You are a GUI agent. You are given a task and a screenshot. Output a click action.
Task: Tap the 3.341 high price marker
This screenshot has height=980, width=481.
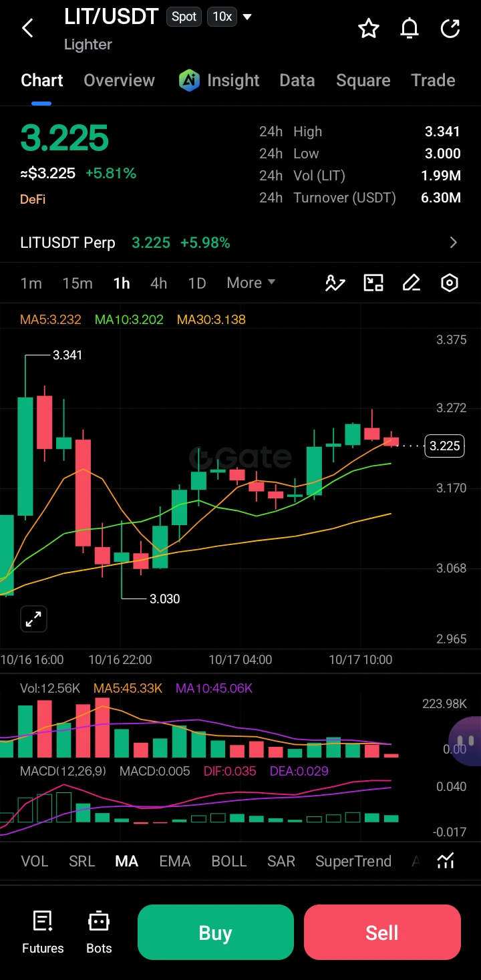tap(67, 355)
